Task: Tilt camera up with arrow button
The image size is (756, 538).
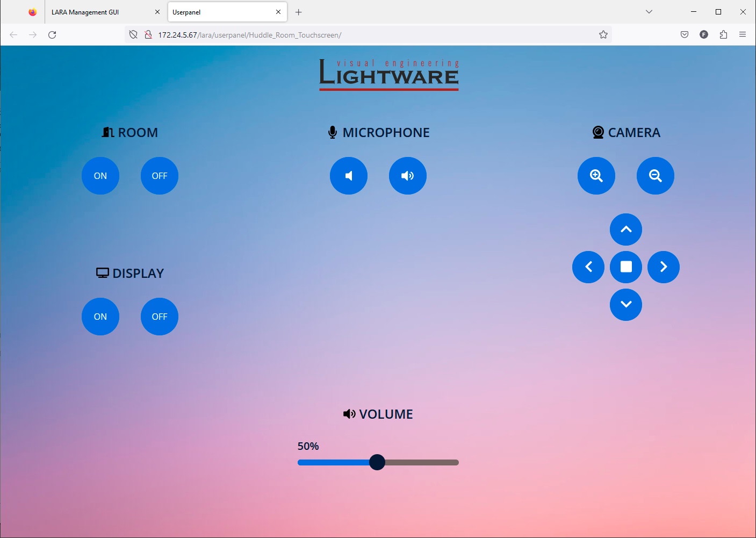Action: click(625, 229)
